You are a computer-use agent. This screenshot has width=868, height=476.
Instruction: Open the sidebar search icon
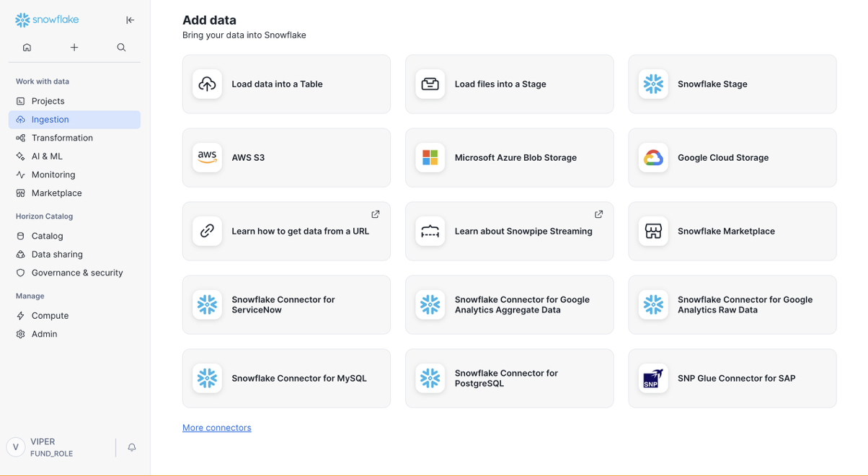[x=121, y=48]
